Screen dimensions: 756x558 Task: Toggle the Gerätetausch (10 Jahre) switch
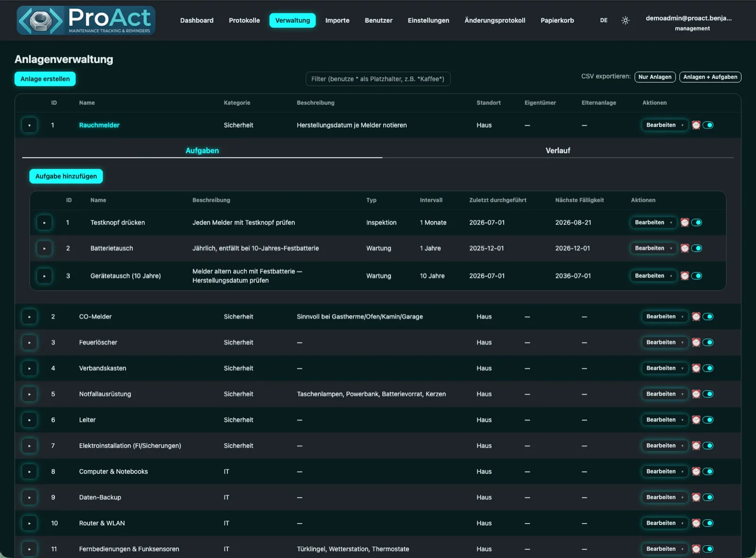click(696, 276)
